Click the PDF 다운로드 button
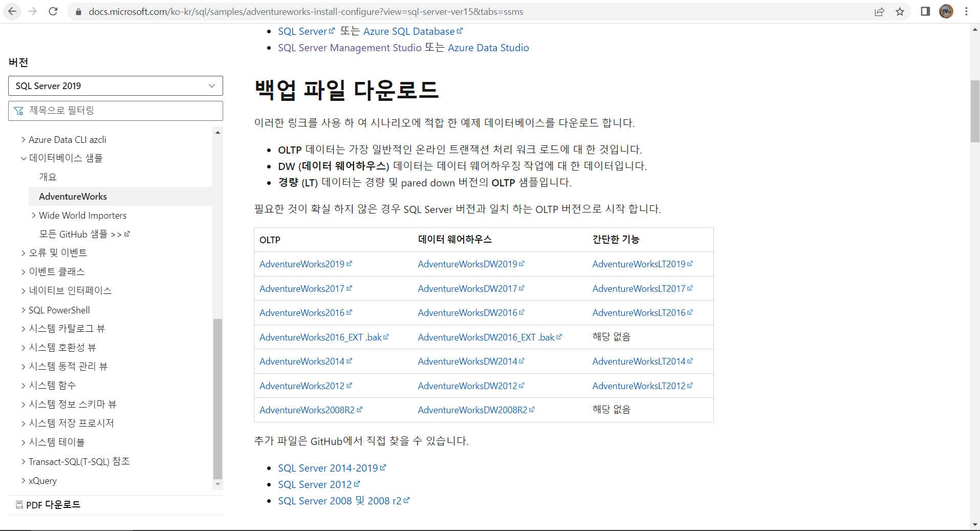Image resolution: width=980 pixels, height=531 pixels. pos(48,505)
